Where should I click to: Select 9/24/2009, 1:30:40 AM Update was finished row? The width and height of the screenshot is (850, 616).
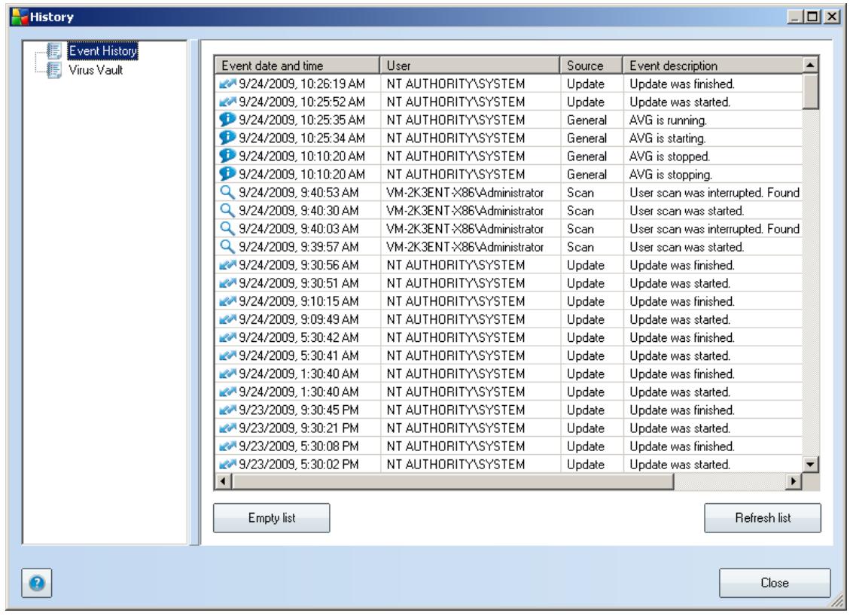pos(509,374)
